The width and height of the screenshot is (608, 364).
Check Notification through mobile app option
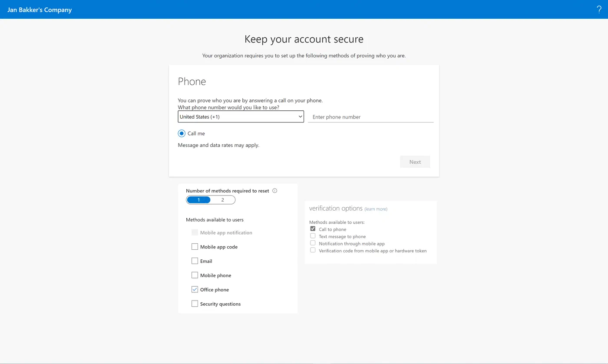pos(313,243)
